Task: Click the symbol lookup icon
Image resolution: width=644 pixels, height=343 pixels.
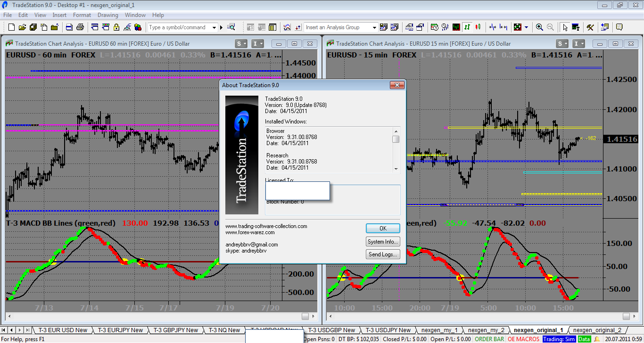Action: coord(231,27)
